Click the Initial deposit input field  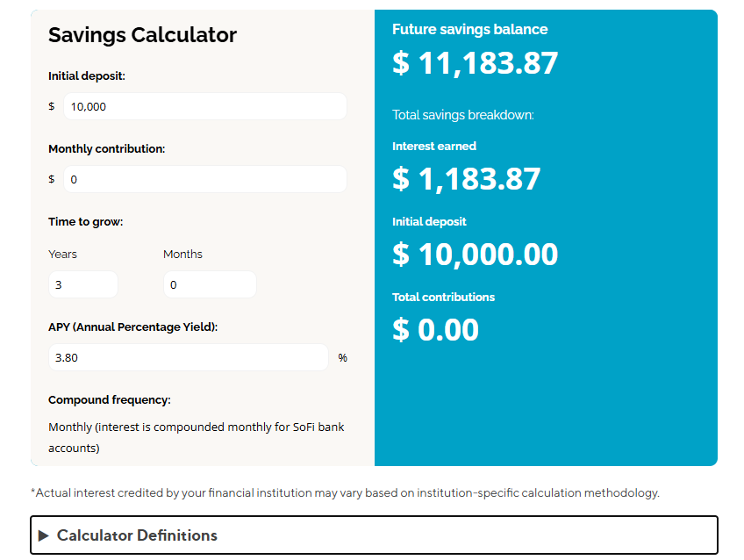click(x=204, y=105)
